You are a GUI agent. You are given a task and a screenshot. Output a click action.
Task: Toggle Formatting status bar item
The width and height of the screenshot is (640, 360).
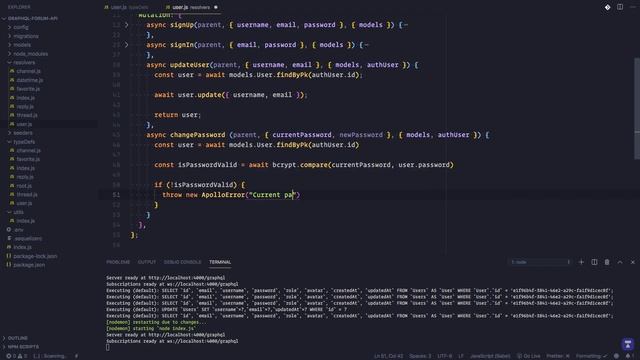[591, 356]
